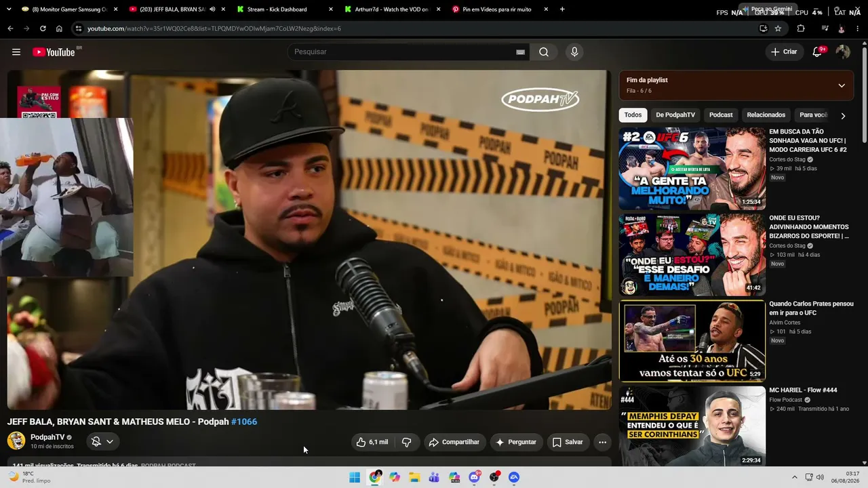Select the Podcast filter chip
Image resolution: width=868 pixels, height=488 pixels.
click(x=721, y=115)
